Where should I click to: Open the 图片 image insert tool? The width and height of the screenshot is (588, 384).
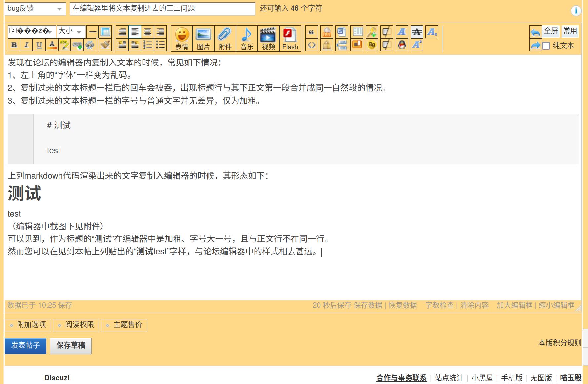click(x=203, y=38)
